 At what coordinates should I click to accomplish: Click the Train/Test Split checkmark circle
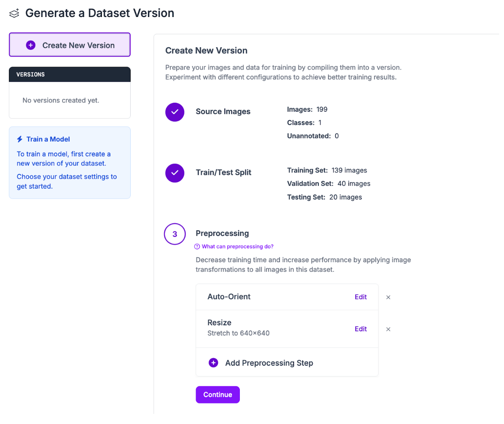click(175, 173)
